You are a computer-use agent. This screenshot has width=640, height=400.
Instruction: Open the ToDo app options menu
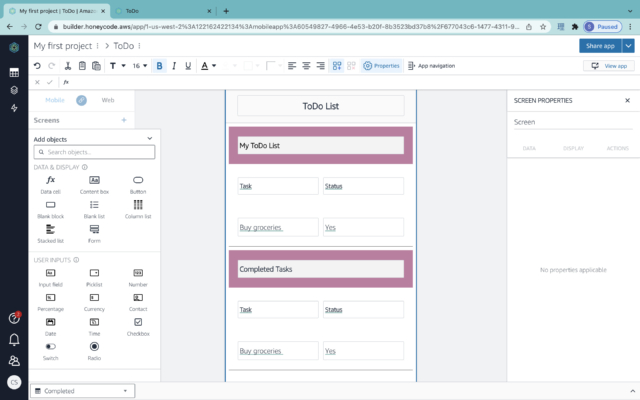coord(140,46)
